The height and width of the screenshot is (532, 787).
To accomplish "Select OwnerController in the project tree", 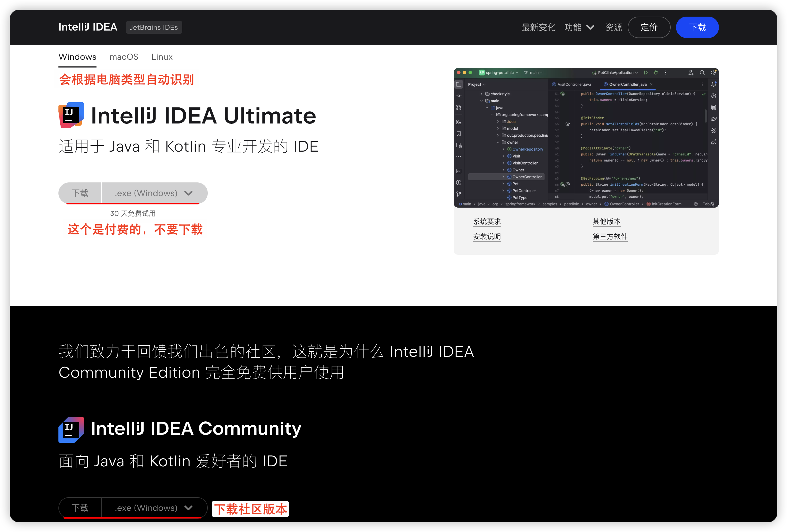I will pos(506,177).
